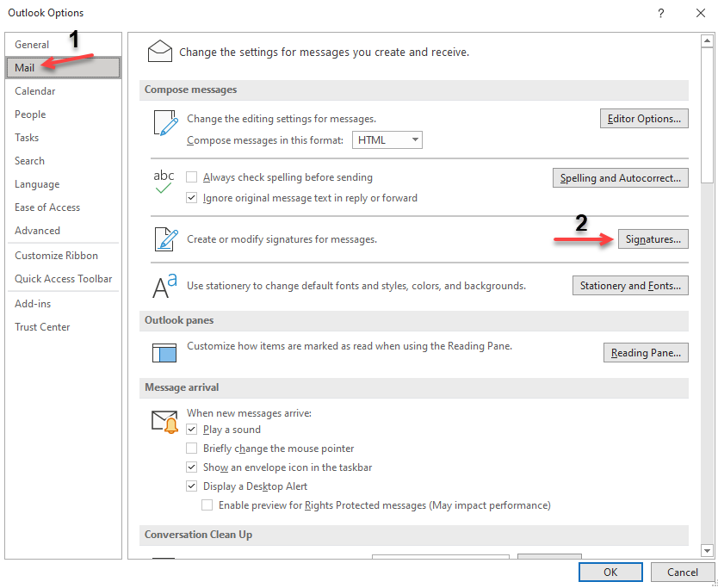
Task: Click the 'Use stationery to change default fonts' text
Action: (356, 286)
